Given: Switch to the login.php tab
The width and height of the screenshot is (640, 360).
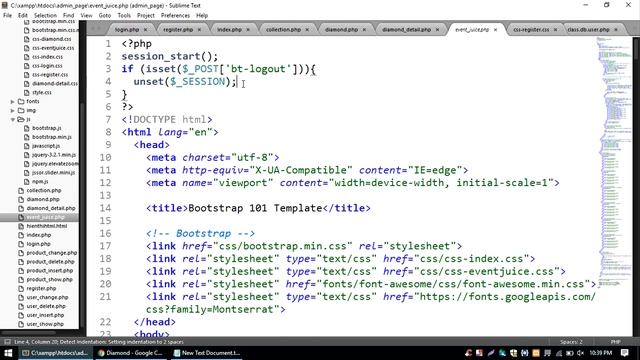Looking at the screenshot, I should 127,29.
